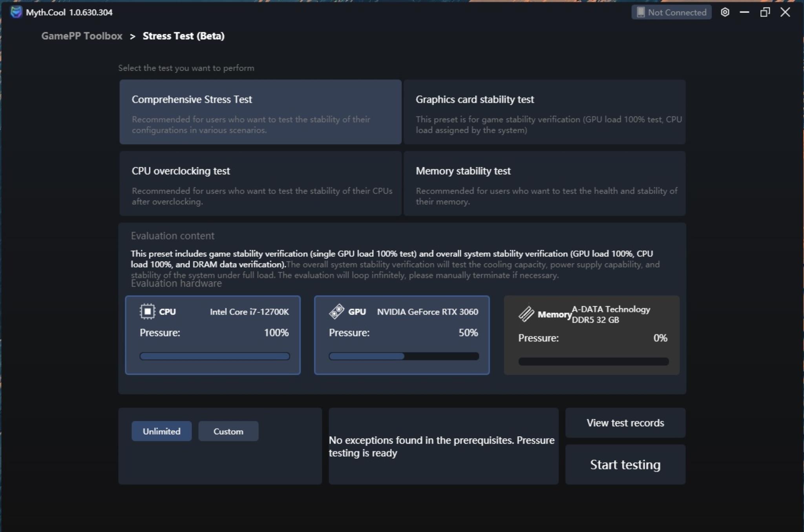Click the Not Connected device status

tap(671, 12)
